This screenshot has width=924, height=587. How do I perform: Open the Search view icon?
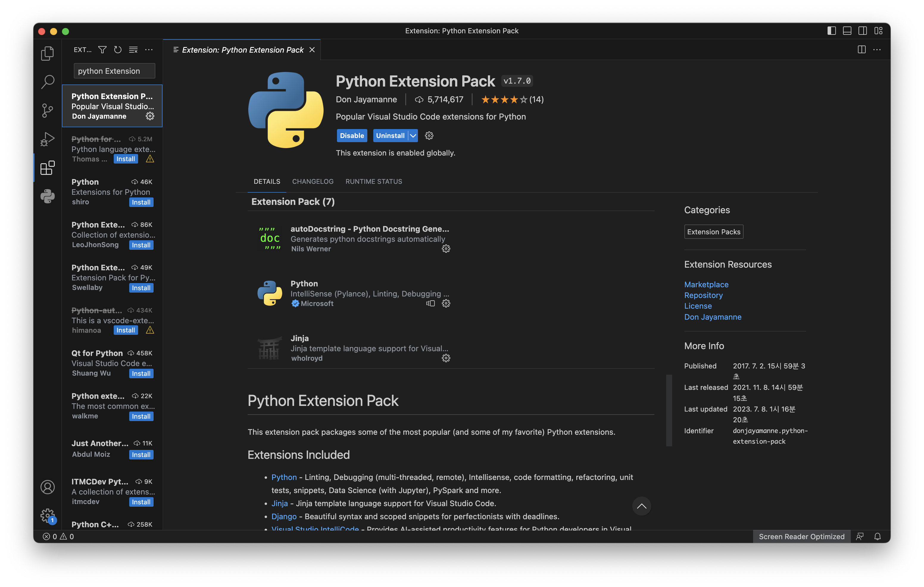coord(47,82)
